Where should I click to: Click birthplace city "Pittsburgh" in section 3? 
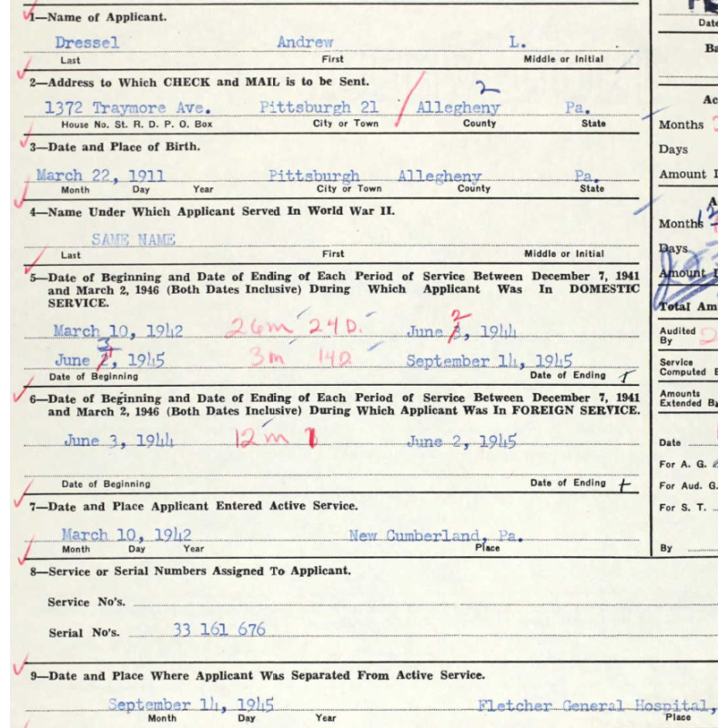314,176
